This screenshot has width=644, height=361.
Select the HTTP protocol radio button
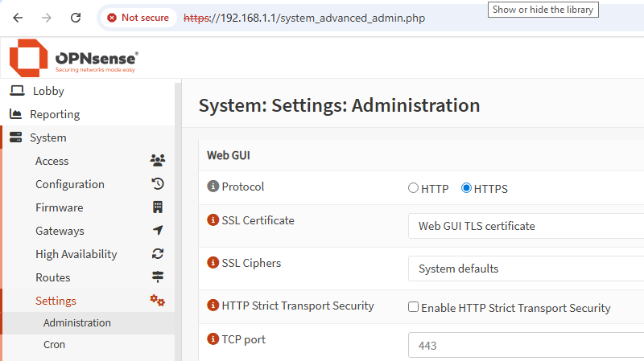coord(413,188)
